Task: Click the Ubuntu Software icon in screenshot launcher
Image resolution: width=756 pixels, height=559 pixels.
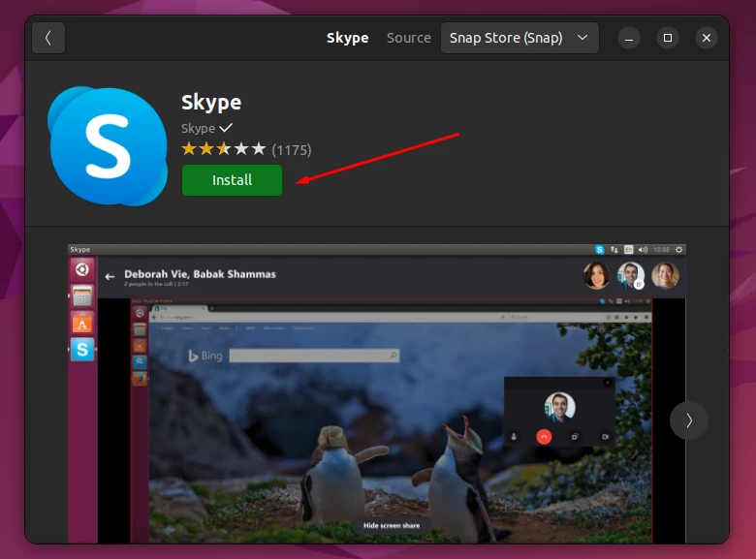Action: click(x=82, y=323)
